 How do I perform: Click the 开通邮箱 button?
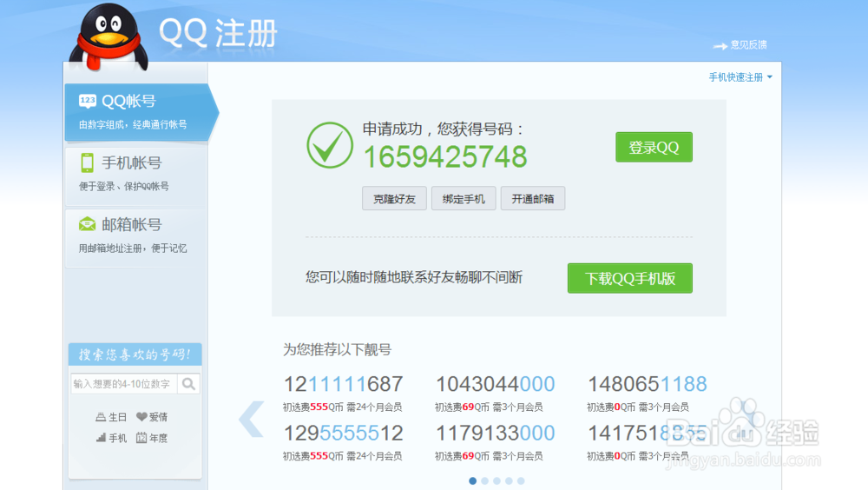[x=533, y=198]
